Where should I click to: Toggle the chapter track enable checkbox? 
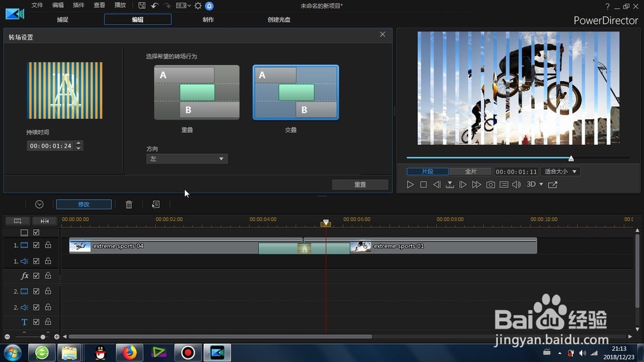pyautogui.click(x=36, y=233)
